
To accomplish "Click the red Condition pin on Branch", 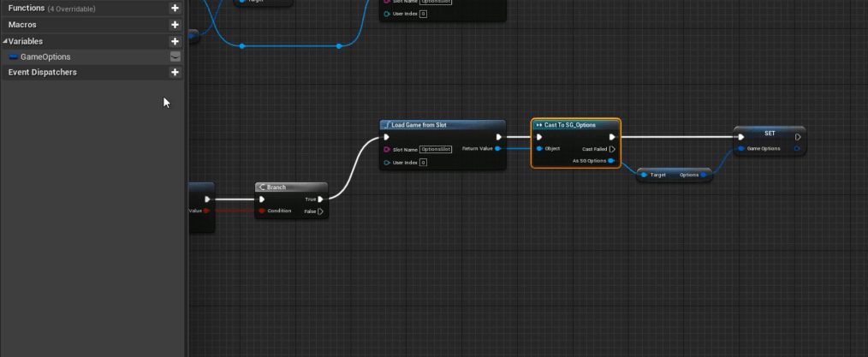I will 262,211.
